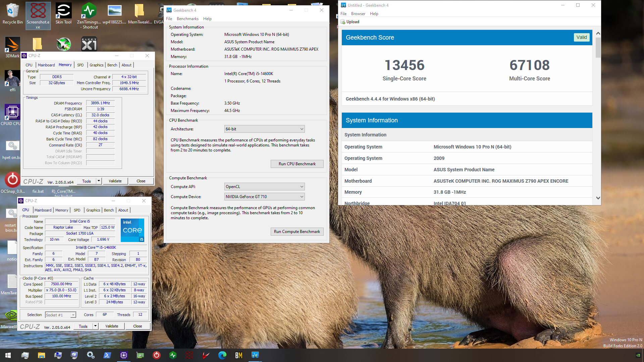The height and width of the screenshot is (362, 644).
Task: Launch the MSI Afterburner jet icon
Action: 63,44
